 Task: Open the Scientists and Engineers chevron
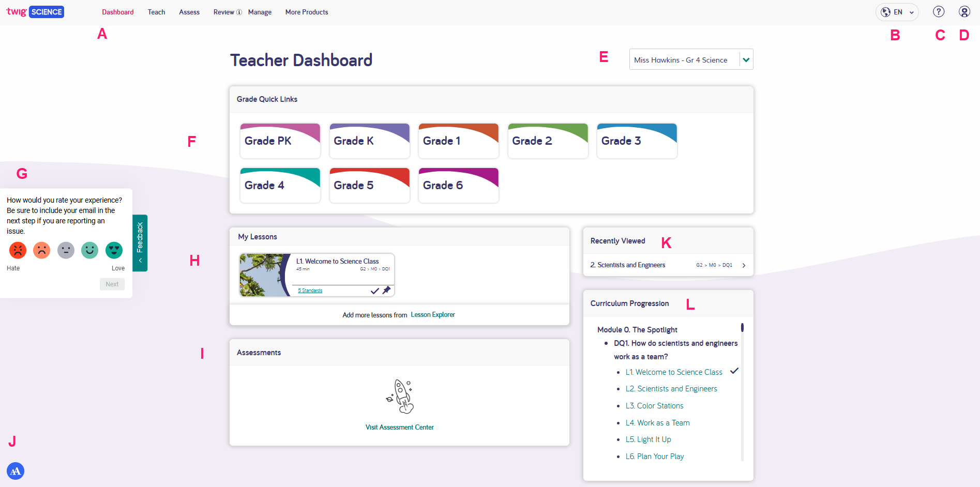click(x=744, y=265)
